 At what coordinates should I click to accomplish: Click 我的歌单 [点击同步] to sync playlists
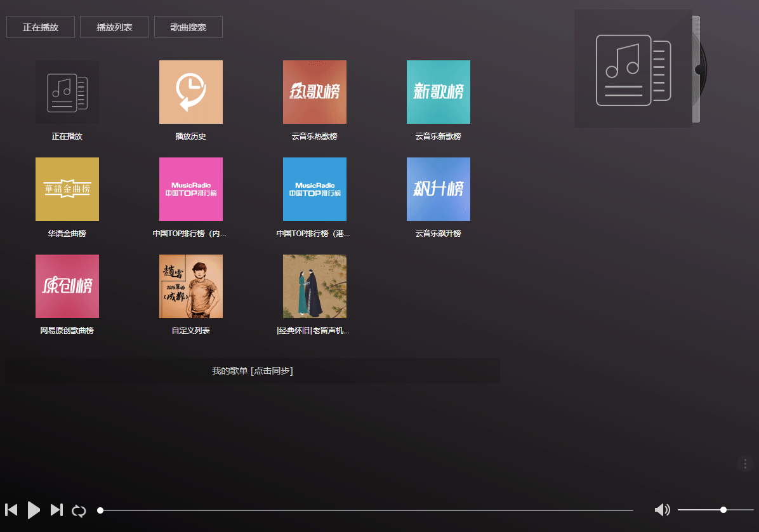[x=253, y=371]
